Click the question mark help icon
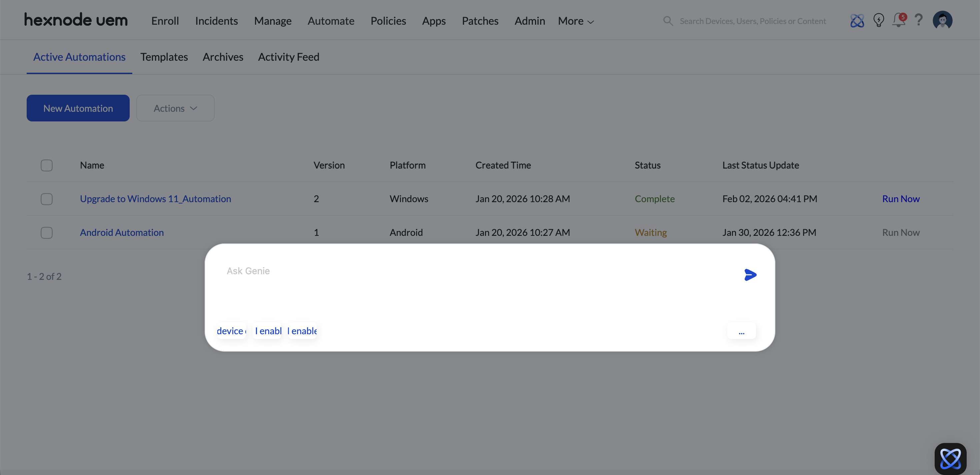 point(918,20)
